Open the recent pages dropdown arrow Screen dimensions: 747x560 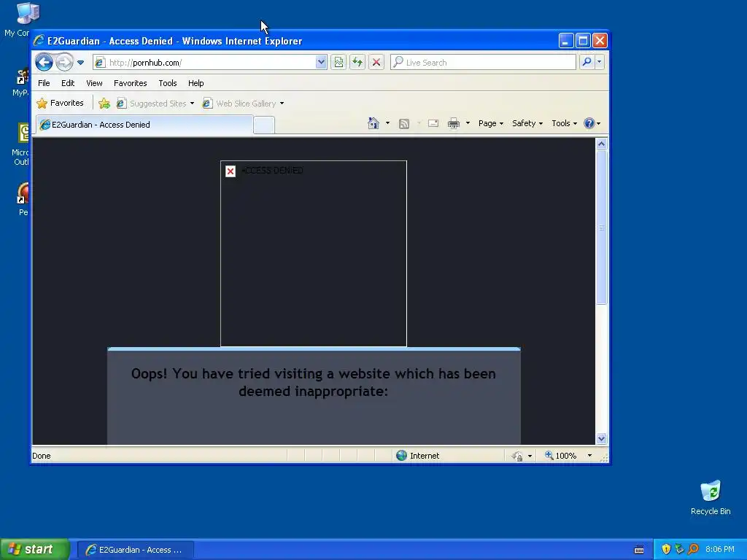[80, 63]
